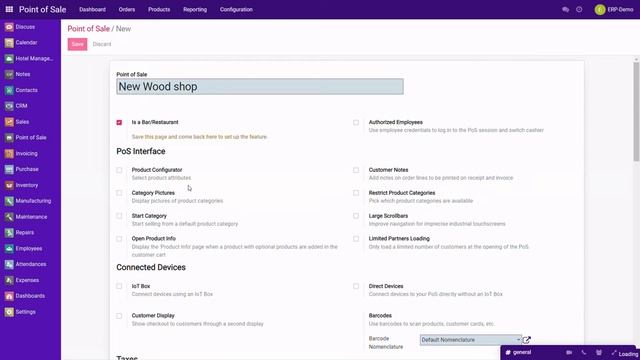Open Discuss app icon in sidebar
Screen dimensions: 640x360
(9, 27)
